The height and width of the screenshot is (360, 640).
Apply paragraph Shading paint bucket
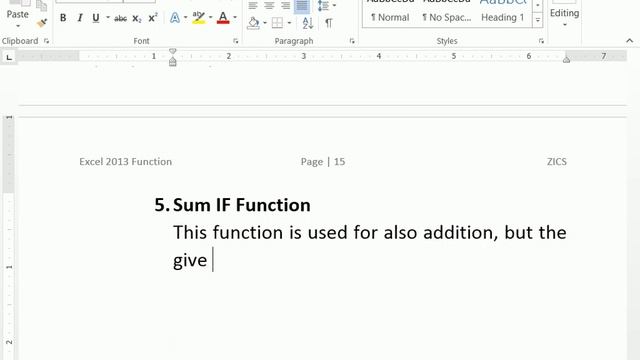coord(253,23)
